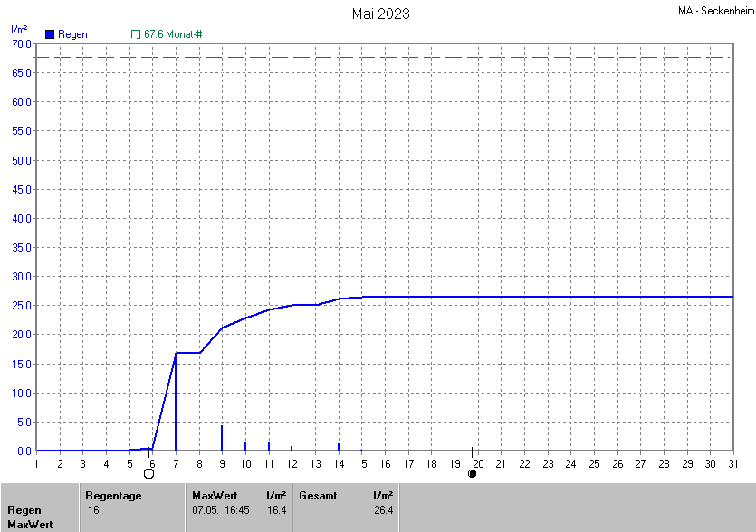Click the Gesamt total value 26.4
Image resolution: width=756 pixels, height=532 pixels.
(383, 510)
